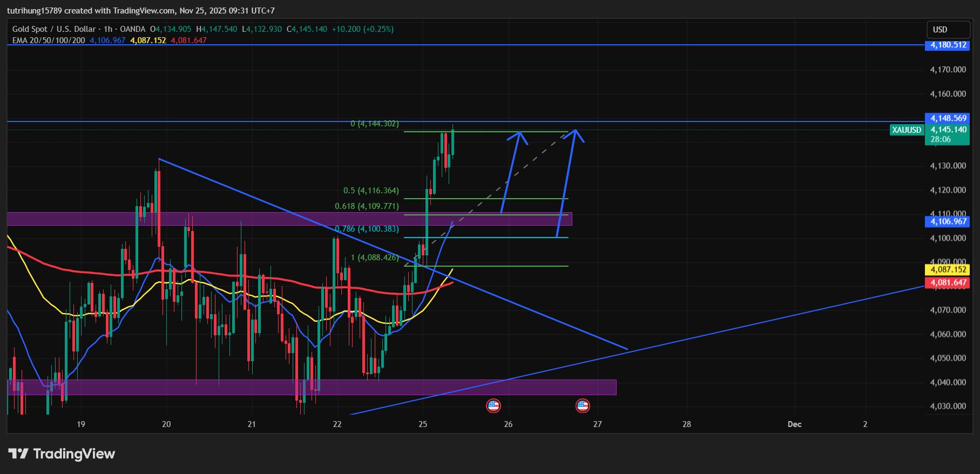The image size is (980, 474).
Task: Click the yellow 4,087.152 EMA price tag
Action: point(948,269)
